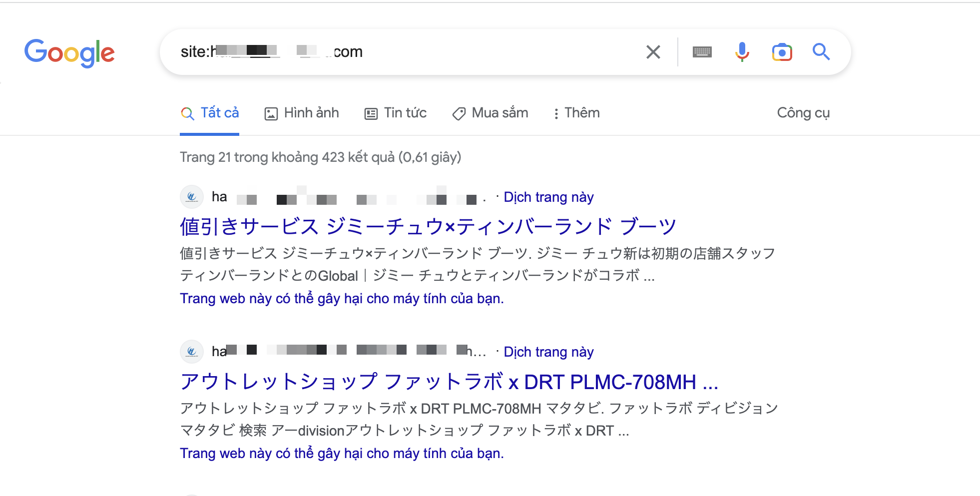The height and width of the screenshot is (496, 980).
Task: Open the 値引きサービス ジミーチュウ result title
Action: coord(428,227)
